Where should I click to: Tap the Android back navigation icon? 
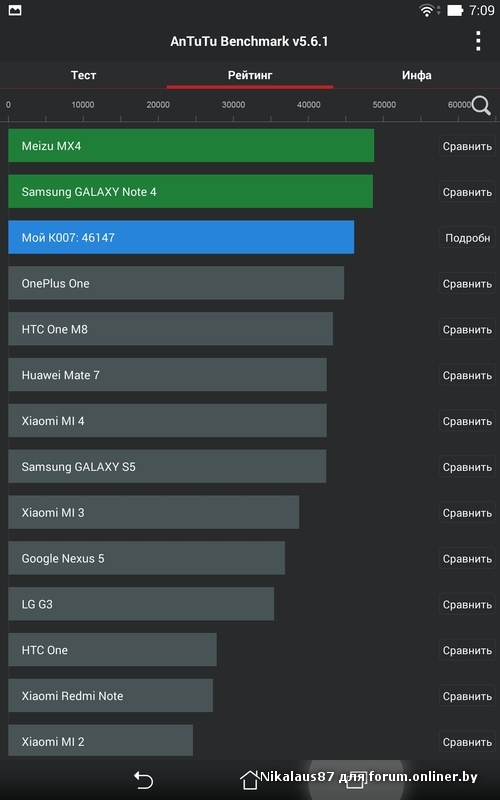pos(143,780)
